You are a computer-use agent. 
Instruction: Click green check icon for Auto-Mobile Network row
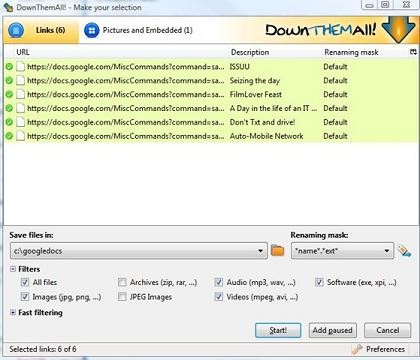[x=9, y=136]
